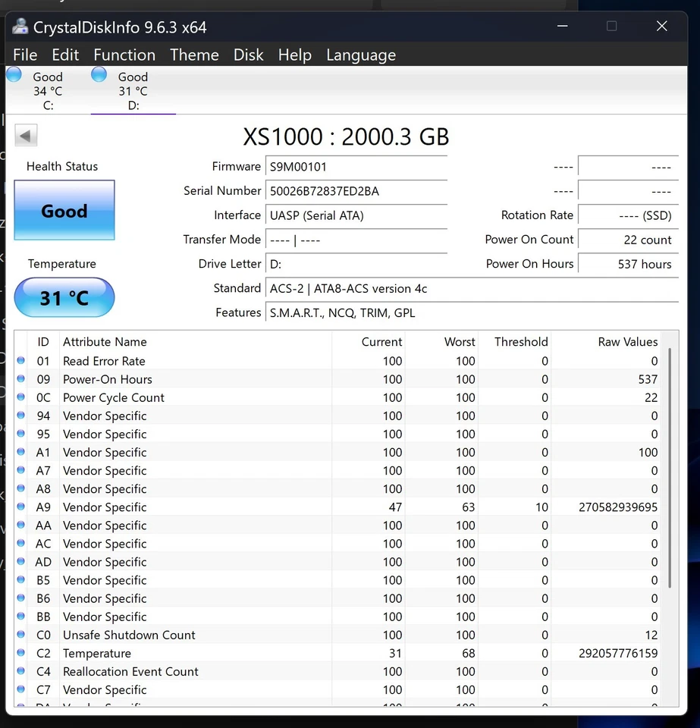Open the Disk menu
This screenshot has width=700, height=728.
tap(248, 55)
